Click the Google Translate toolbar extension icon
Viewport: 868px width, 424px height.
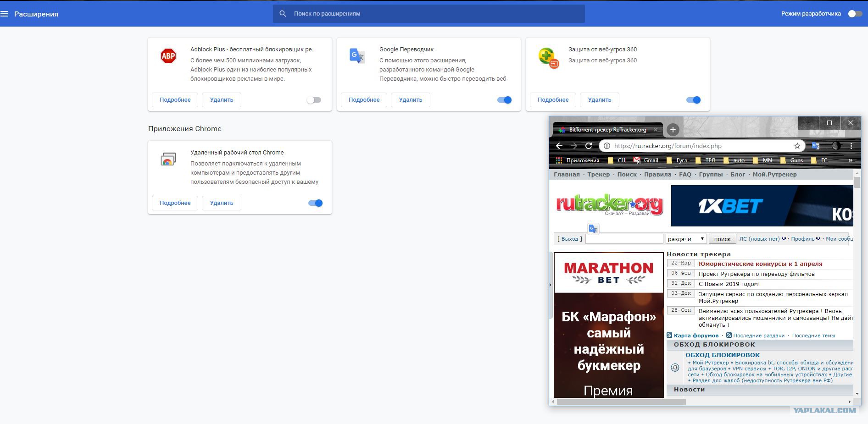[816, 146]
